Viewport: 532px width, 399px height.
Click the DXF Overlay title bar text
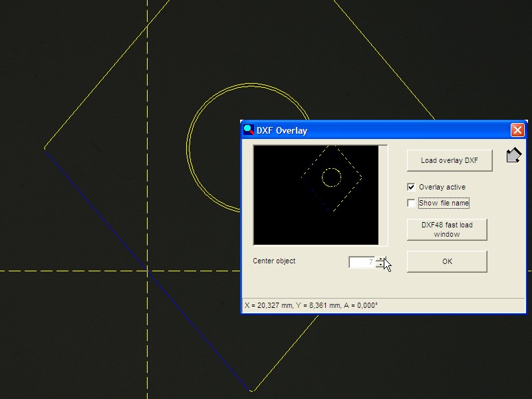click(x=283, y=130)
